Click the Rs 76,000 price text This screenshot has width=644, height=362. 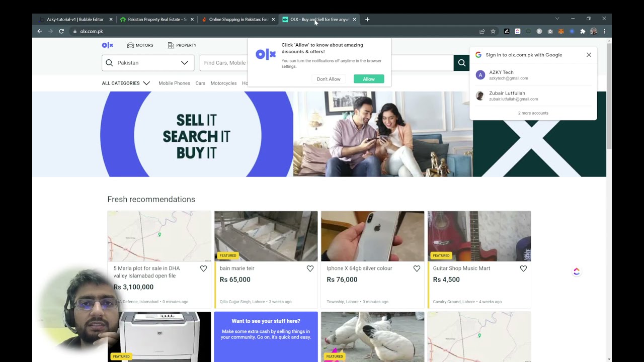pos(342,280)
